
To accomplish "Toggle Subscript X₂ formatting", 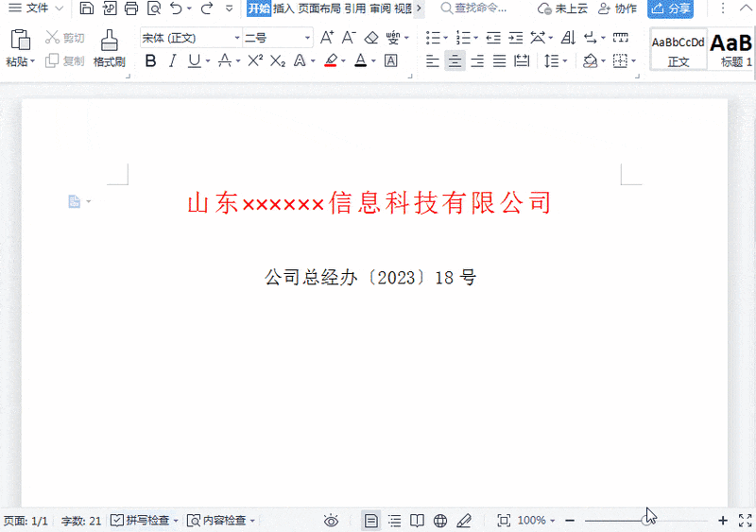I will pyautogui.click(x=277, y=60).
